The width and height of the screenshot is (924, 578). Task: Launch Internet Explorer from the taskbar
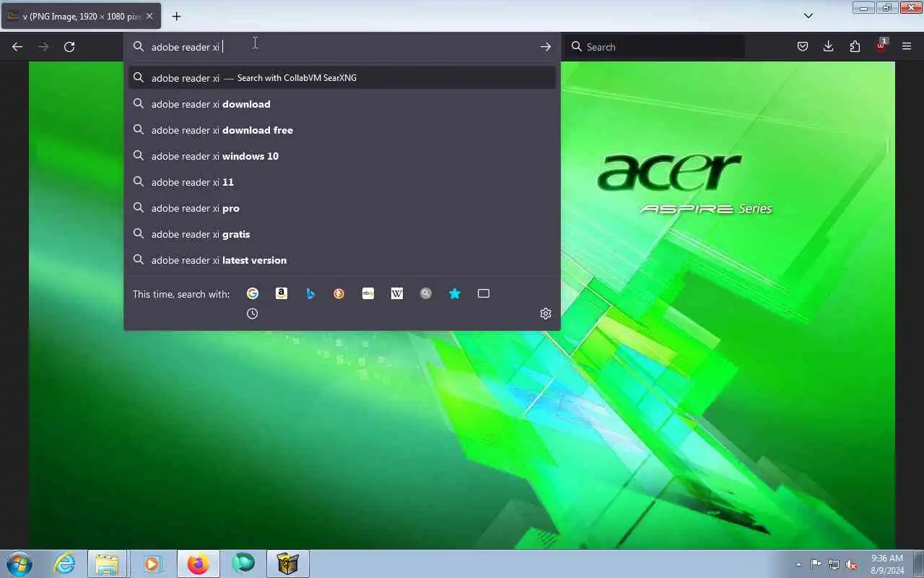[x=65, y=564]
